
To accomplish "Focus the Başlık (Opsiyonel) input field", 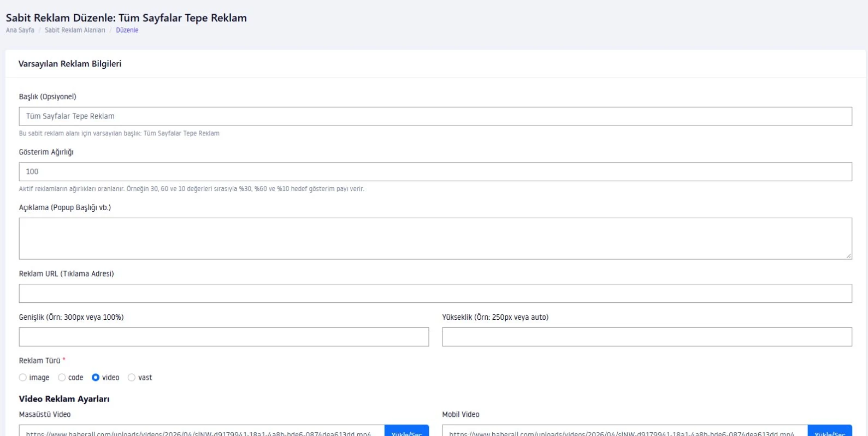I will [x=435, y=116].
